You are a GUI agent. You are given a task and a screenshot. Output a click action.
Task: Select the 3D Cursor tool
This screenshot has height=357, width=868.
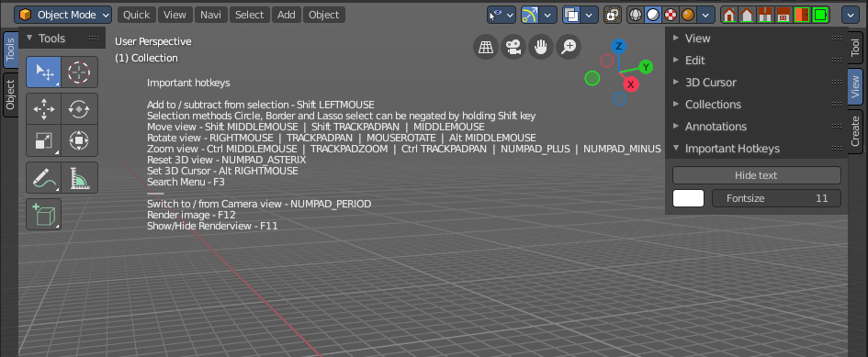pos(79,72)
